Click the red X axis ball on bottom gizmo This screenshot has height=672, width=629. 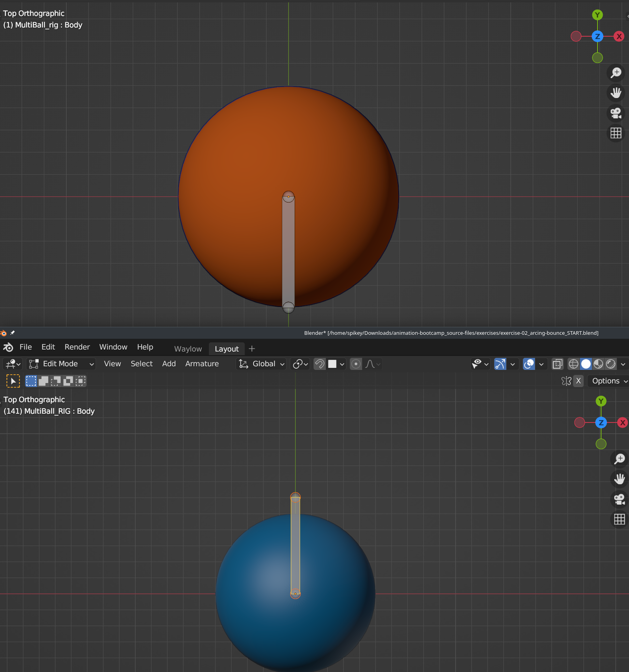(622, 422)
